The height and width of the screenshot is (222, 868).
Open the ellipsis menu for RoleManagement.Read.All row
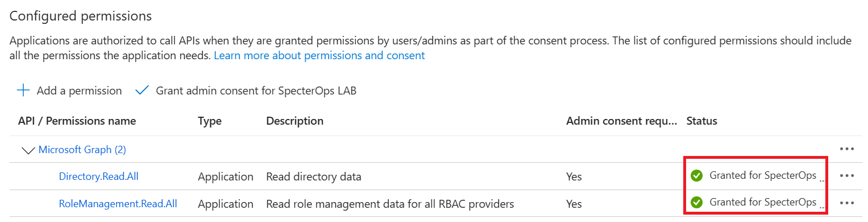pyautogui.click(x=847, y=203)
